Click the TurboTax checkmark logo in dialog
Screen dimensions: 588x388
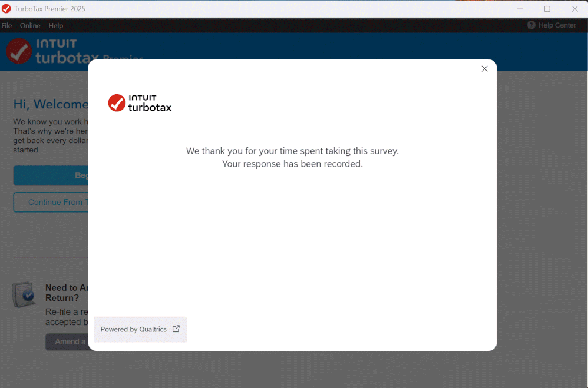[x=117, y=102]
